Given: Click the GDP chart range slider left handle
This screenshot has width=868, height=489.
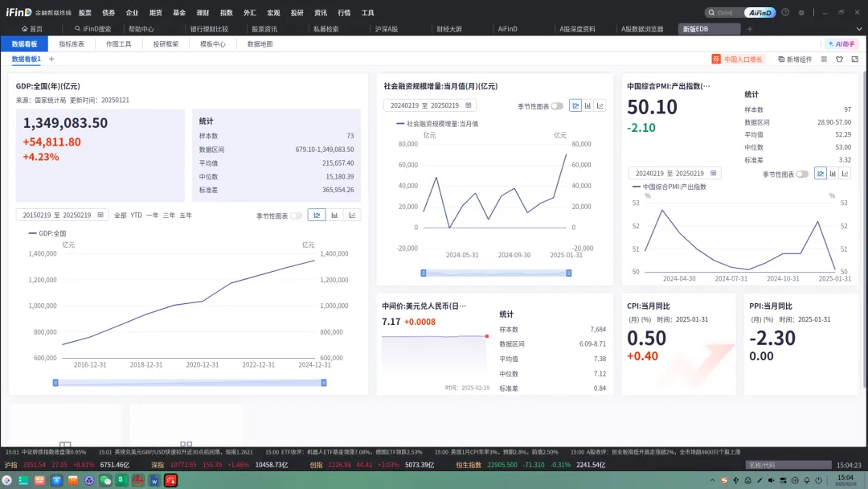Looking at the screenshot, I should 55,383.
